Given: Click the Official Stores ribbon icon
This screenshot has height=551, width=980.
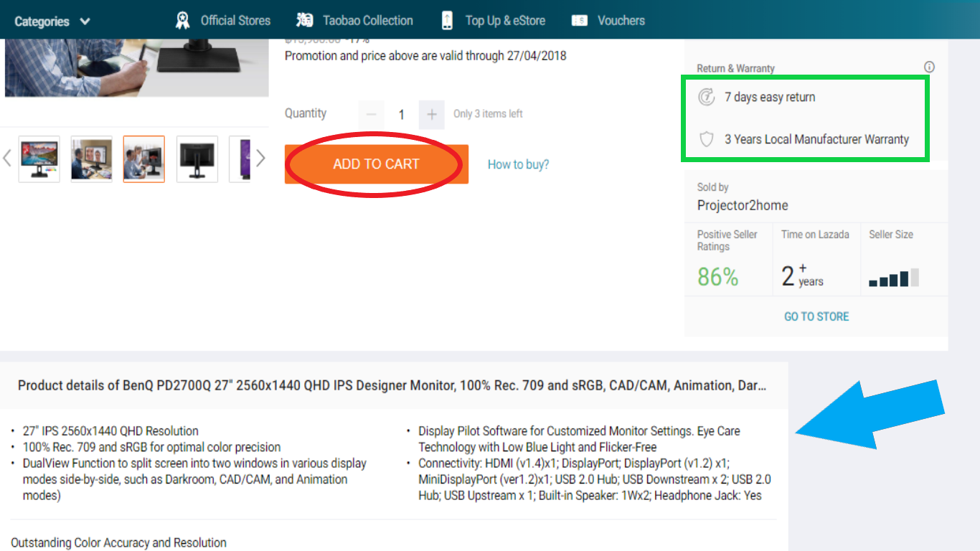Looking at the screenshot, I should [183, 20].
